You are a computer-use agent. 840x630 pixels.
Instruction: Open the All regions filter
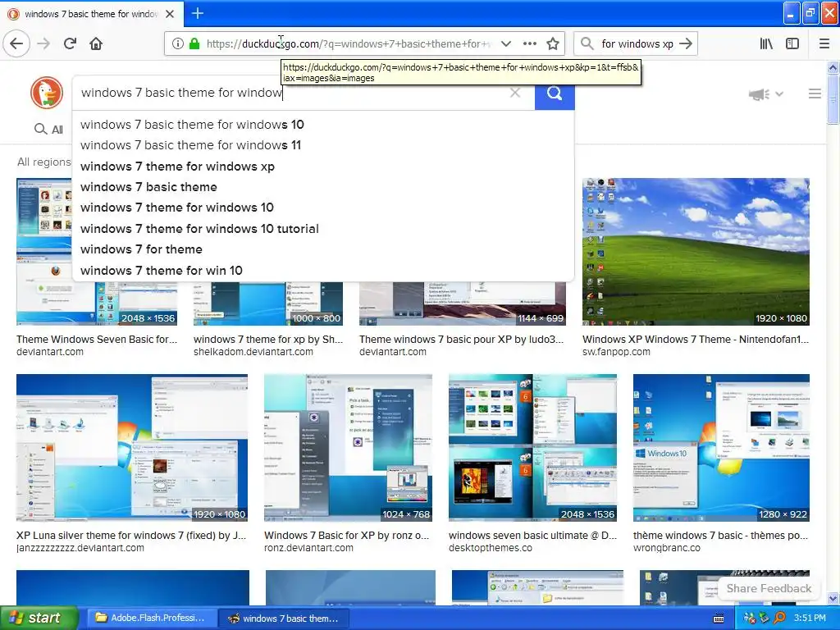(44, 162)
